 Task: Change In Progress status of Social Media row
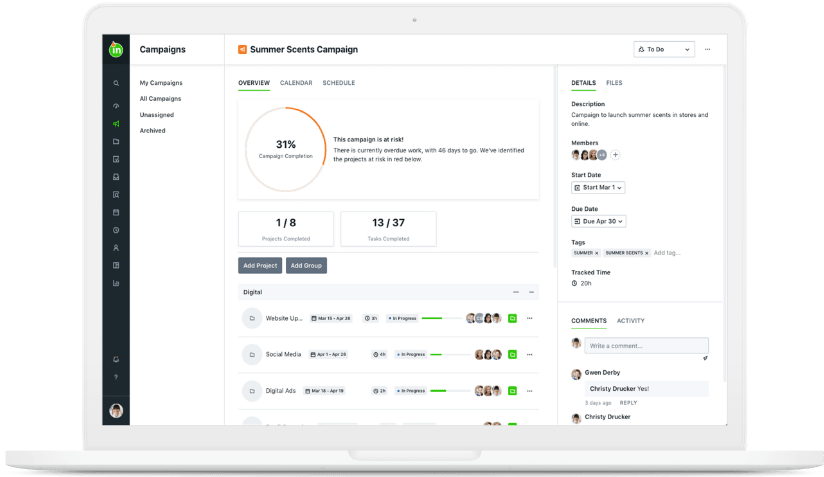pos(411,355)
